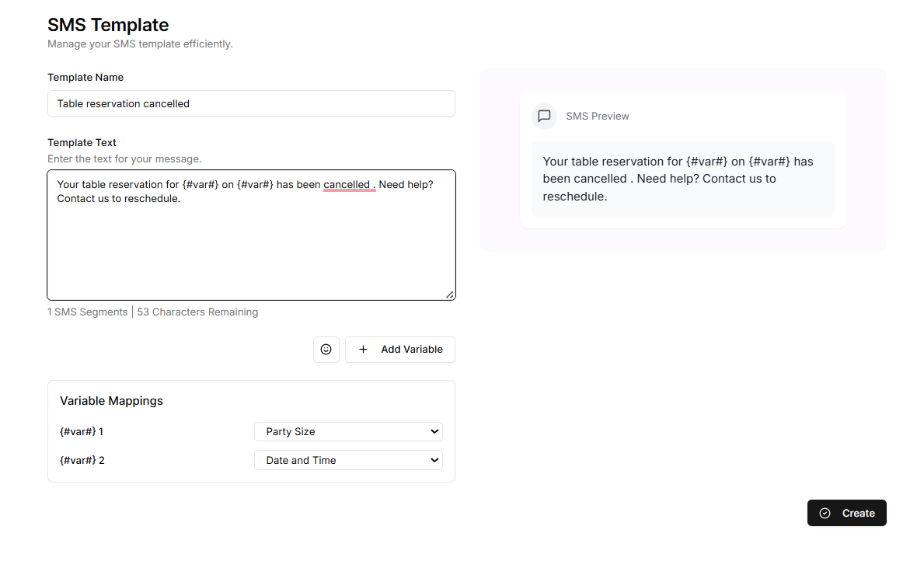Click the SMS Preview title text
Viewport: 924px width, 575px height.
pyautogui.click(x=598, y=117)
